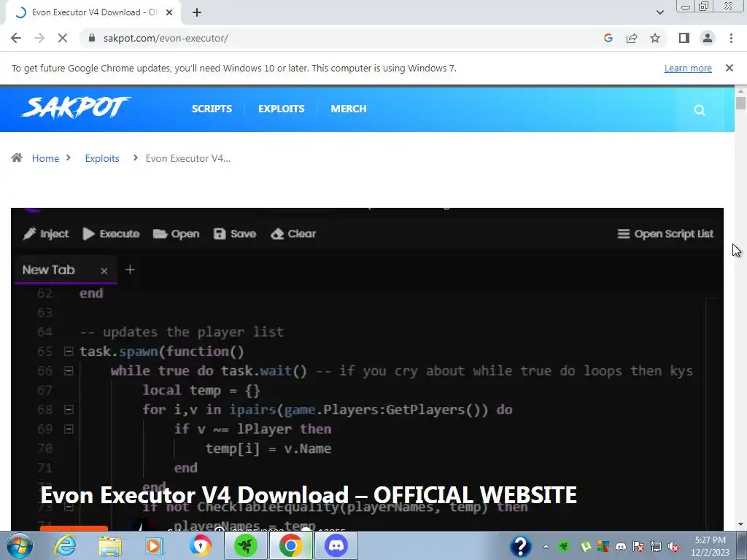Image resolution: width=747 pixels, height=560 pixels.
Task: Follow the Learn more link
Action: click(x=688, y=68)
